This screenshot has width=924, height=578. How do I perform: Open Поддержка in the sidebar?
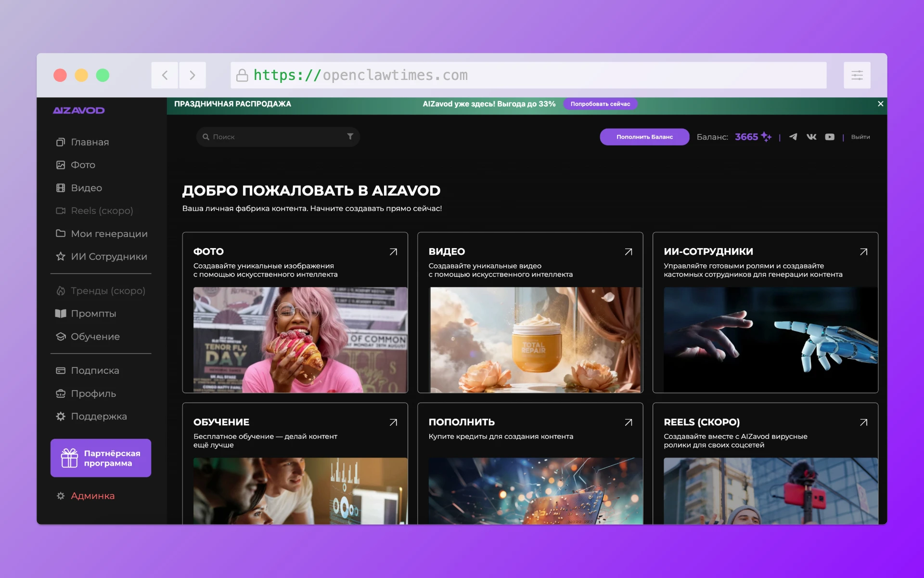point(99,416)
